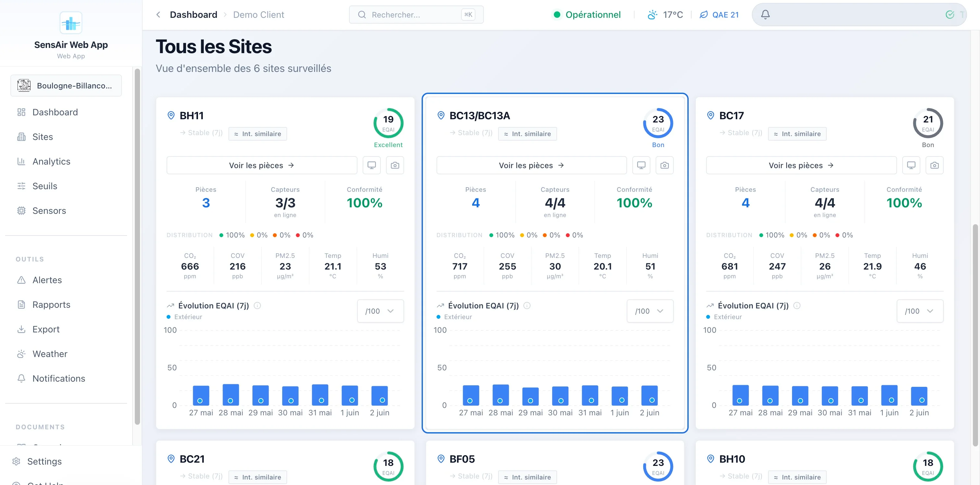Click Int. similaire badge on BC21
Screen dimensions: 980x485
click(258, 477)
